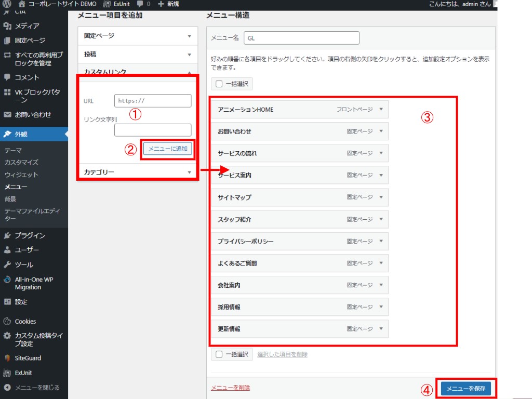Open SiteGuard shield icon in sidebar
532x399 pixels.
[7, 358]
